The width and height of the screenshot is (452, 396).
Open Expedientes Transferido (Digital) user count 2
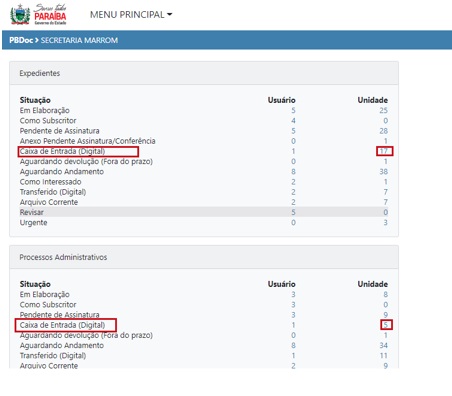click(293, 192)
